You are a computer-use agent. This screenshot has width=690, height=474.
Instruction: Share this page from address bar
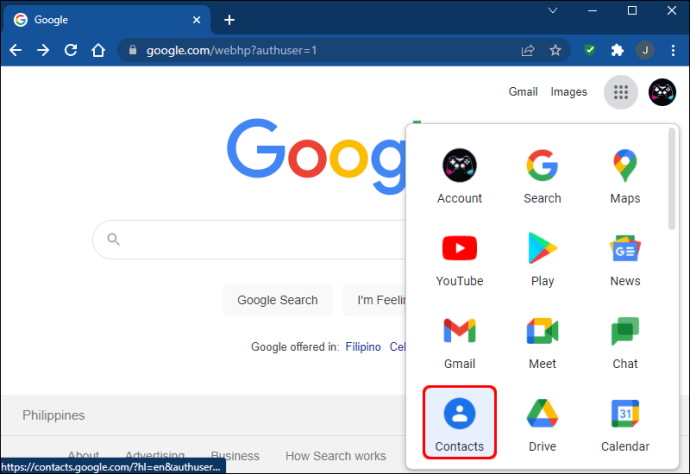528,50
